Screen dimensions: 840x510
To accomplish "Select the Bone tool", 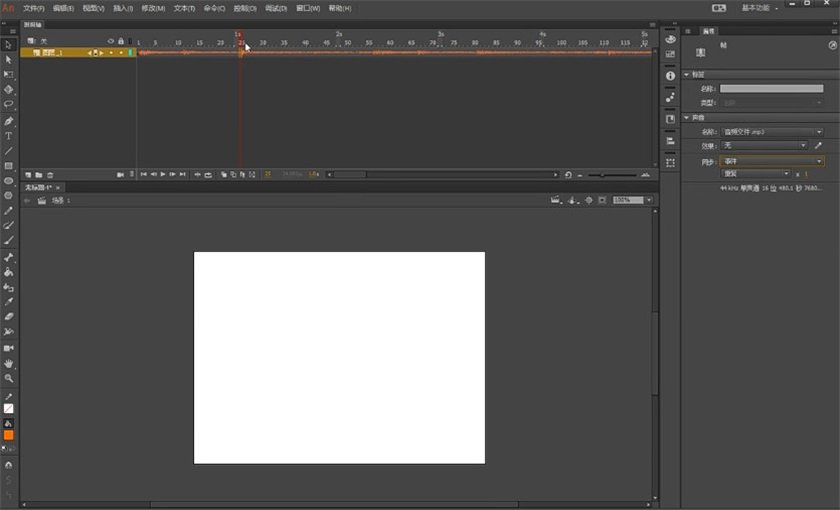I will 9,258.
